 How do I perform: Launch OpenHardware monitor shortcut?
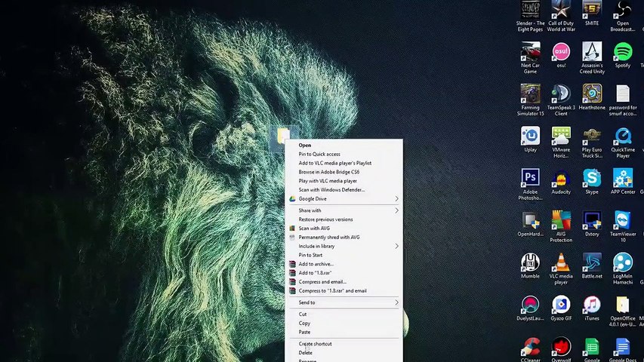click(530, 224)
